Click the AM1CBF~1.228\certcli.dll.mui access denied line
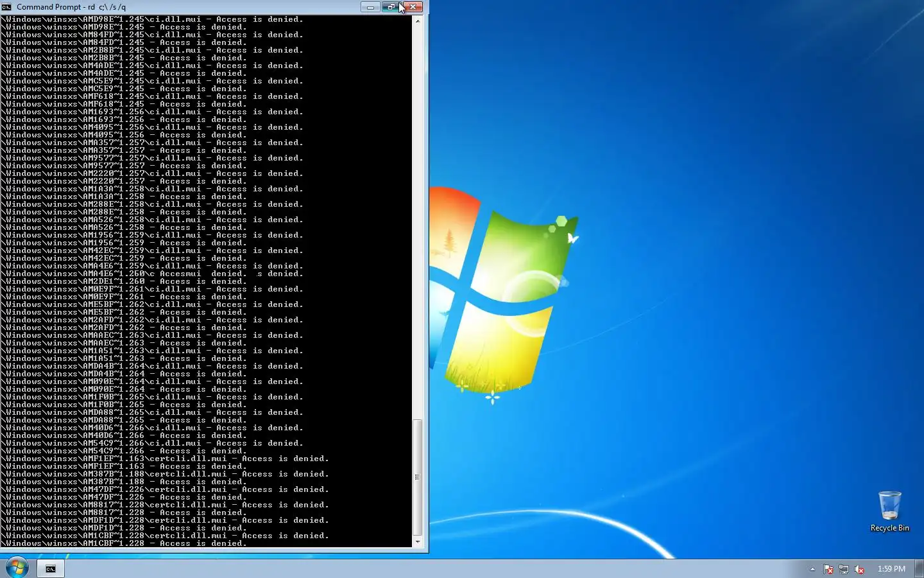Viewport: 924px width, 578px height. click(x=165, y=536)
